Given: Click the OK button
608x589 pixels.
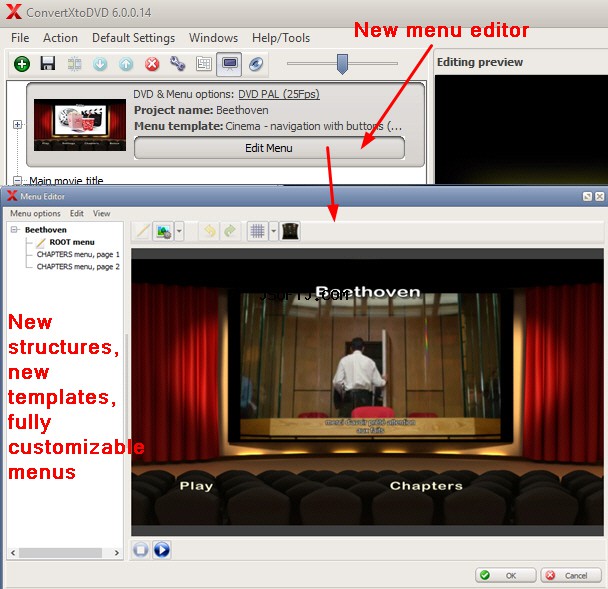Looking at the screenshot, I should click(x=506, y=575).
